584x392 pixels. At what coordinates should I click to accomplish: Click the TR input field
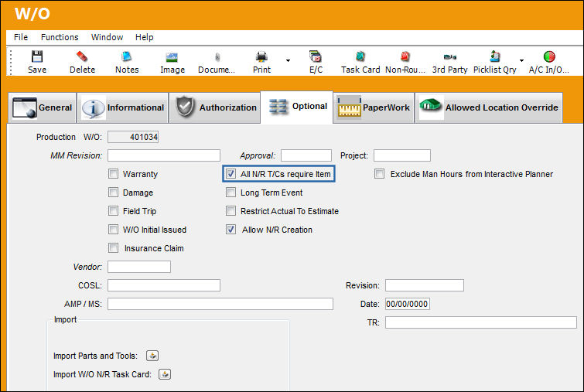[481, 322]
